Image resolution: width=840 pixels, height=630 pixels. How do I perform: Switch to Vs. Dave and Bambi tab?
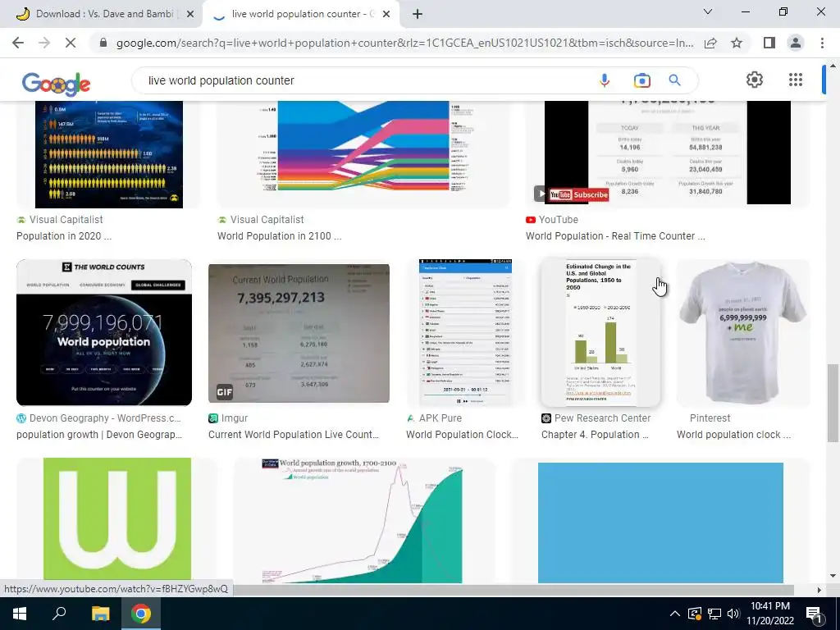pos(104,14)
